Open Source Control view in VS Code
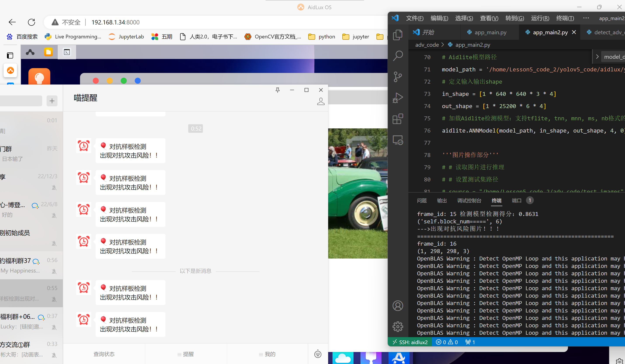625x364 pixels. click(x=398, y=77)
